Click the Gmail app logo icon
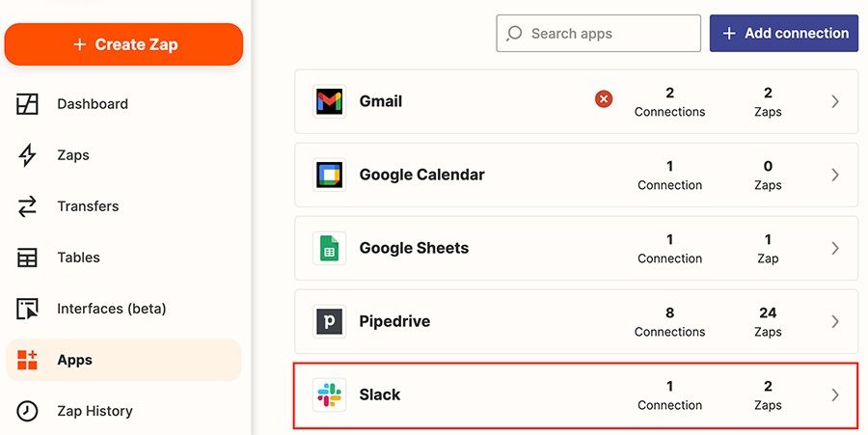868x435 pixels. tap(330, 101)
